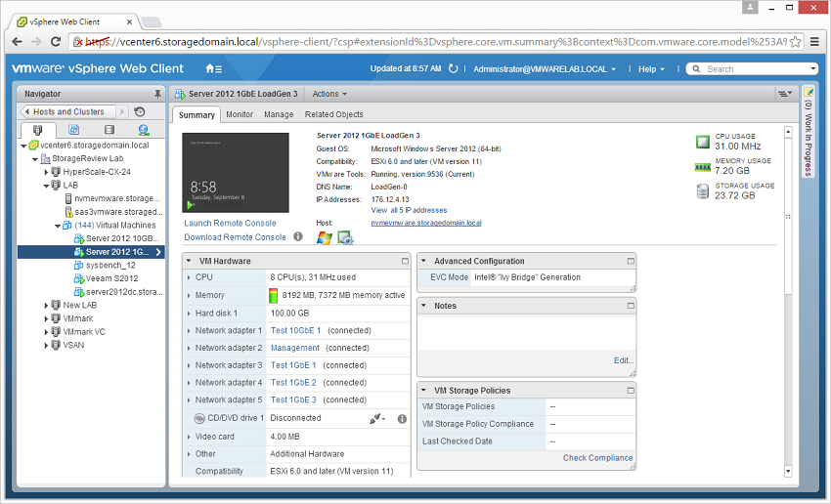Open the Help dropdown menu

(651, 68)
